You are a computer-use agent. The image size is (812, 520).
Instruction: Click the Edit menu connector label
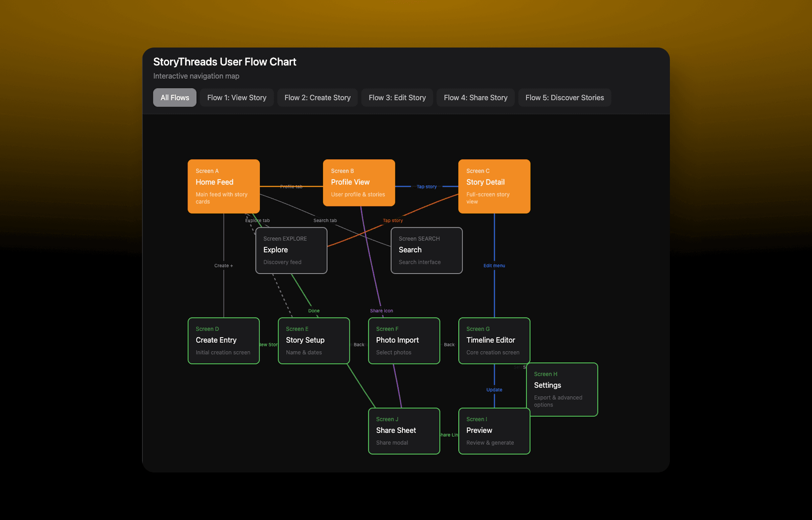494,266
